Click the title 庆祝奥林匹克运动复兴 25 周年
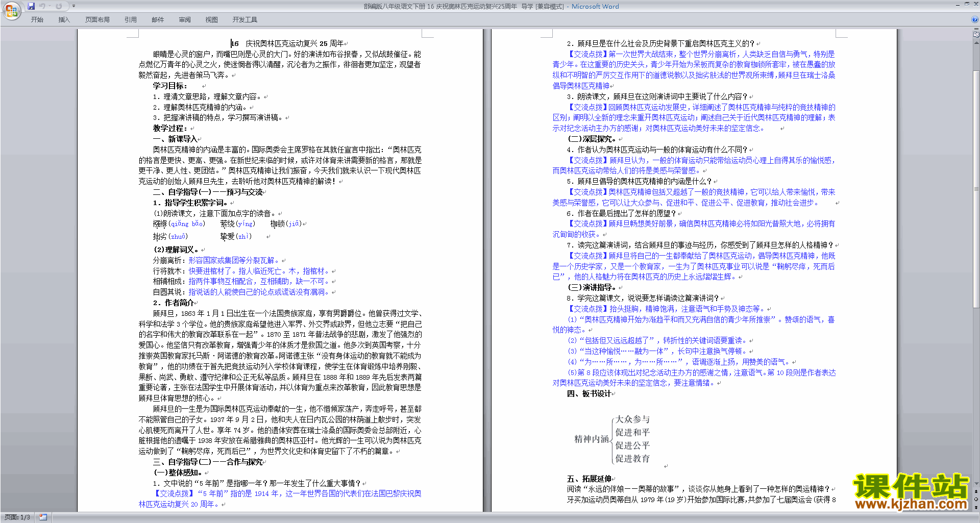 (295, 43)
